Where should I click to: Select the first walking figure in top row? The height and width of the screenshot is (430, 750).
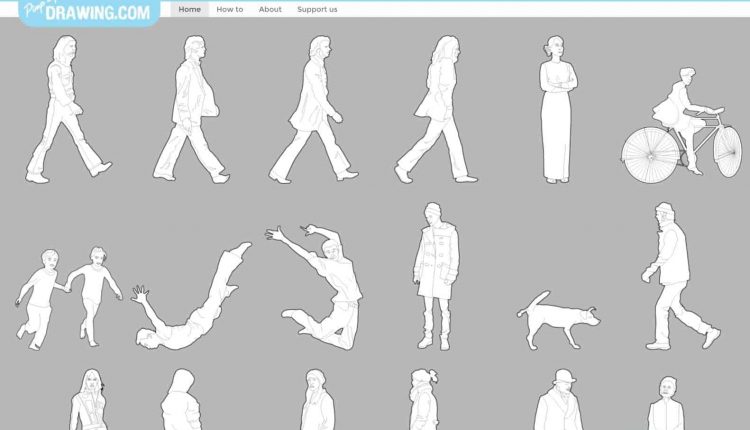tap(65, 110)
